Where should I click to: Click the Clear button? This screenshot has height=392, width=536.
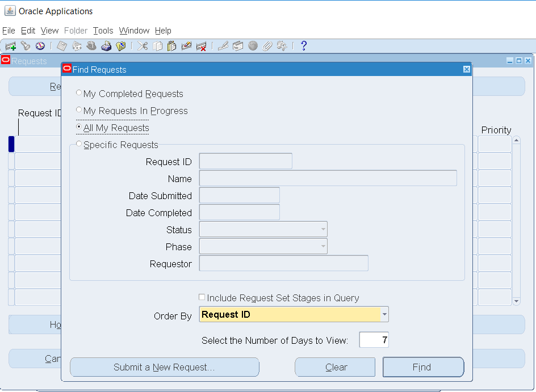pos(335,367)
